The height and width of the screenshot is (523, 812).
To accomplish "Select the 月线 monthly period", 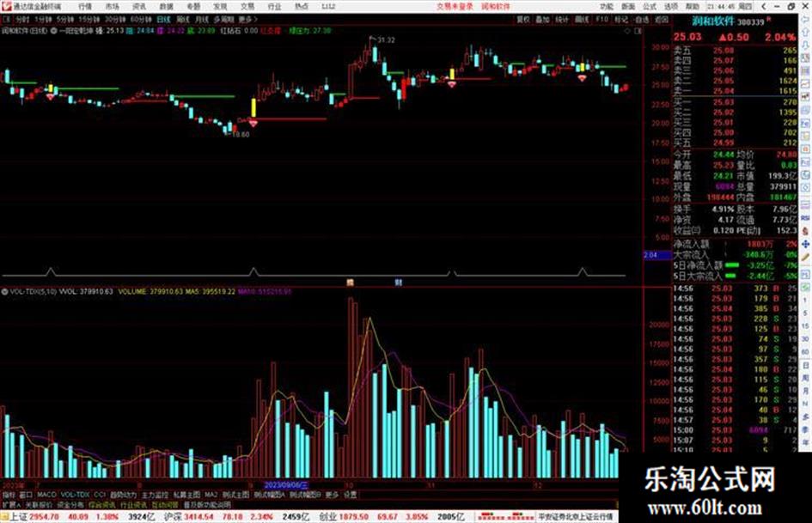I will [202, 19].
